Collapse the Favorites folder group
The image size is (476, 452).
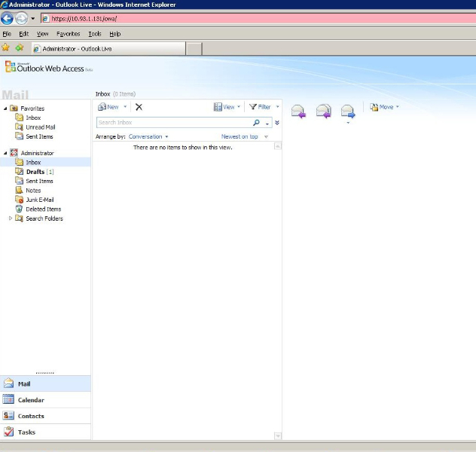[5, 108]
